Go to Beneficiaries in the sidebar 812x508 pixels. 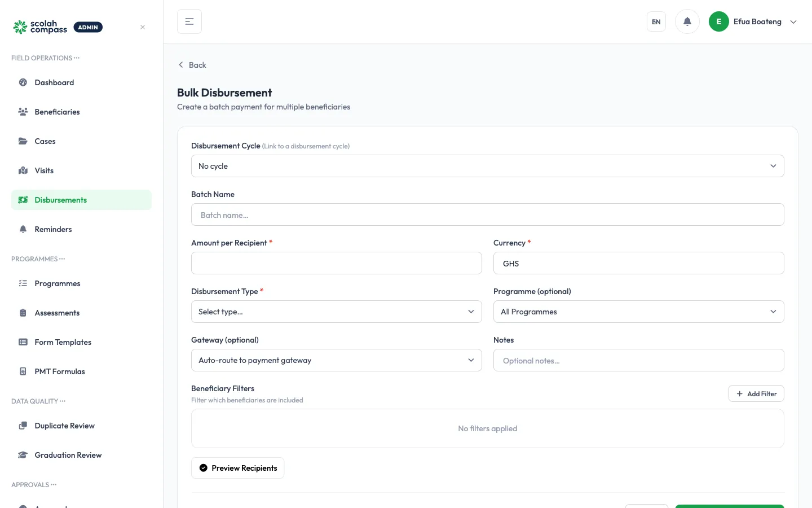(x=81, y=112)
